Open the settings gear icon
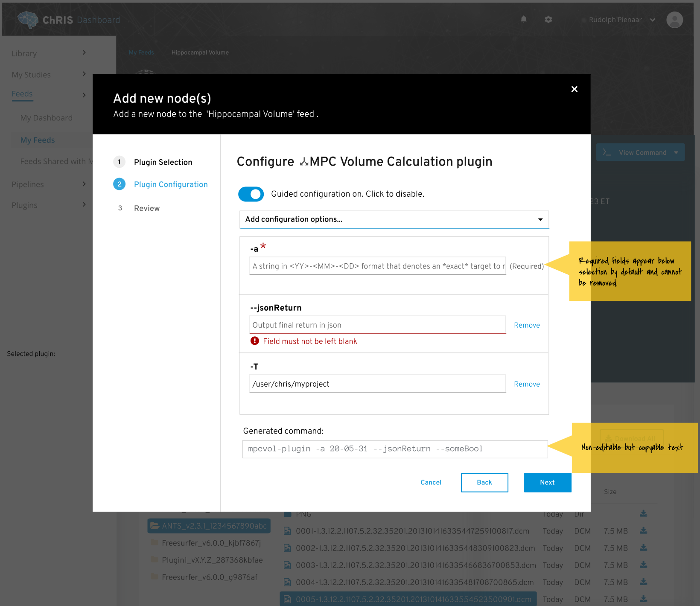 (548, 19)
